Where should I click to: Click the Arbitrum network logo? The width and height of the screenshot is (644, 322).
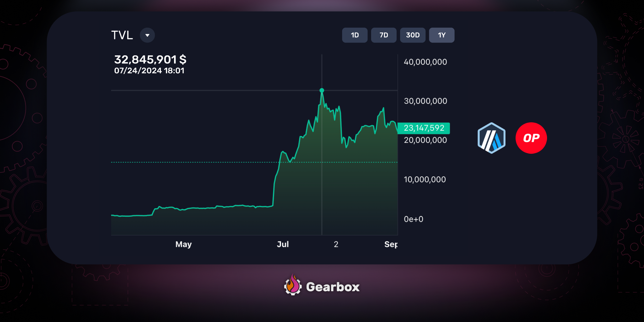491,138
